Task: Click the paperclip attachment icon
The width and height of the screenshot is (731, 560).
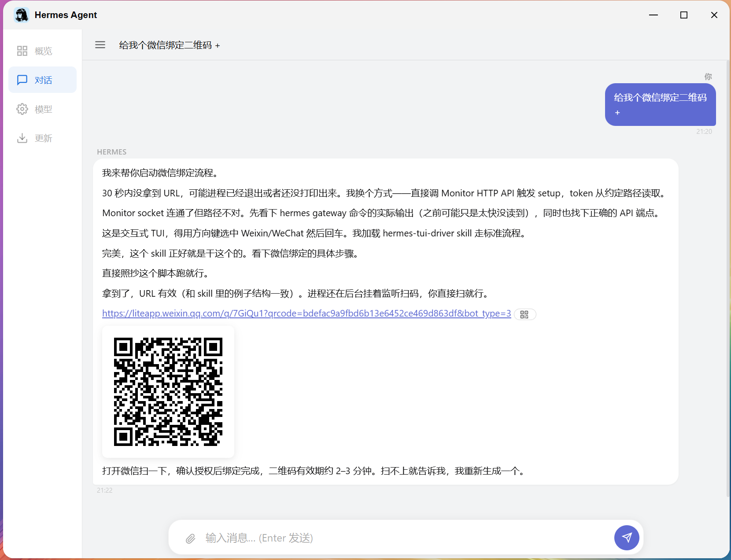Action: (x=190, y=538)
